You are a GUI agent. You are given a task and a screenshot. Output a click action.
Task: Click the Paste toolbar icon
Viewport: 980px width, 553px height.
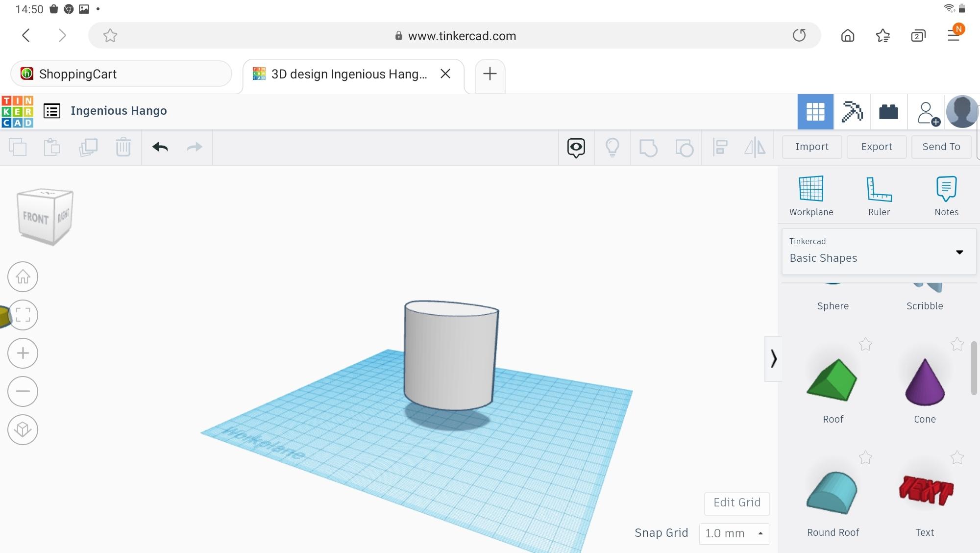(x=52, y=147)
